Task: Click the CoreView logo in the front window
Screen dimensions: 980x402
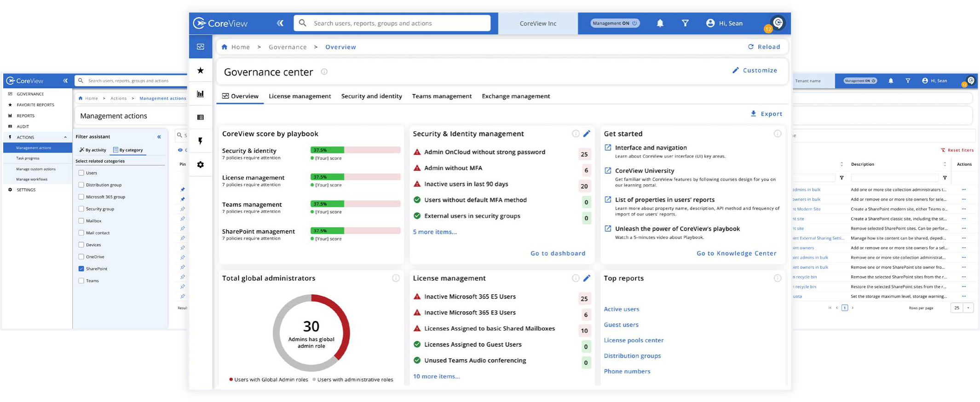Action: (x=220, y=23)
